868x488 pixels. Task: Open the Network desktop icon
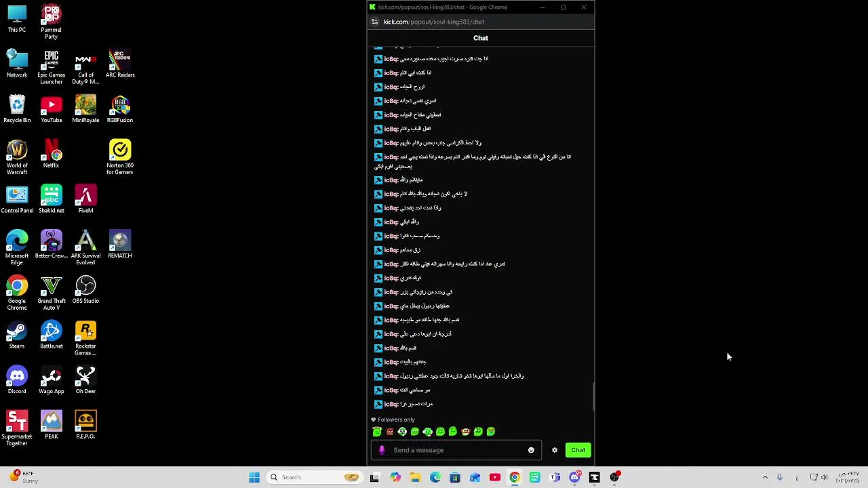tap(17, 64)
